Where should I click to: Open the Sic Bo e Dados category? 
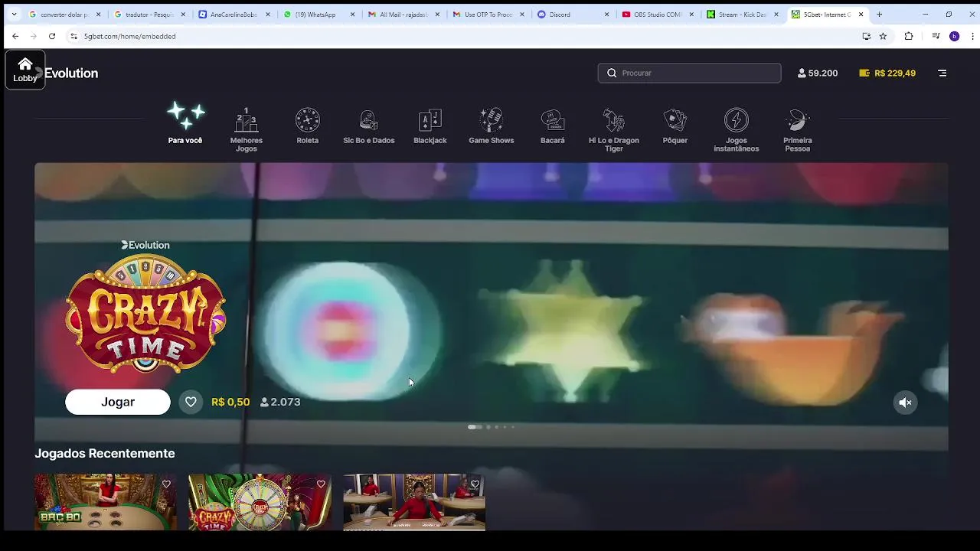tap(369, 126)
